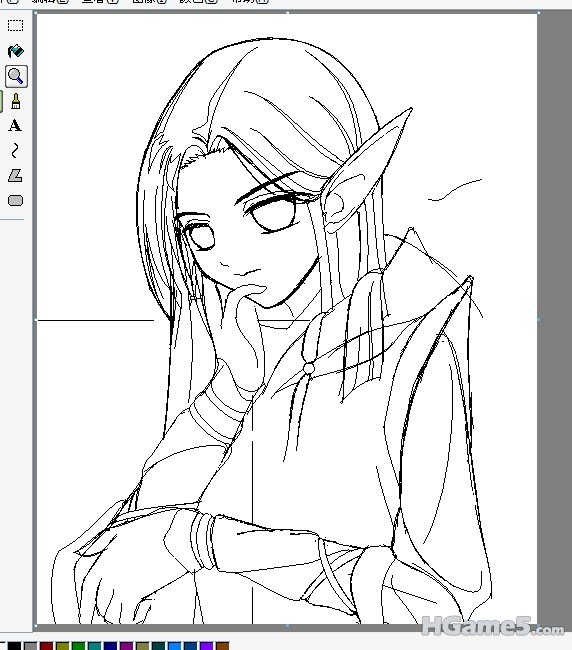Click the canvas top-center resize handle

288,12
